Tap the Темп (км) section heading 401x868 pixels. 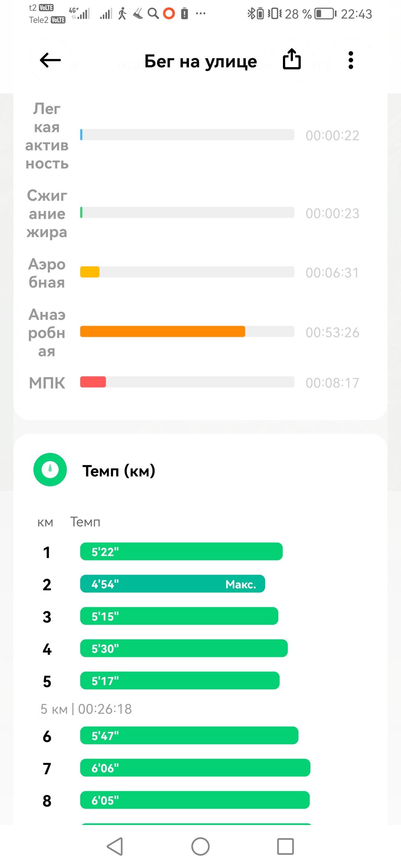point(119,470)
